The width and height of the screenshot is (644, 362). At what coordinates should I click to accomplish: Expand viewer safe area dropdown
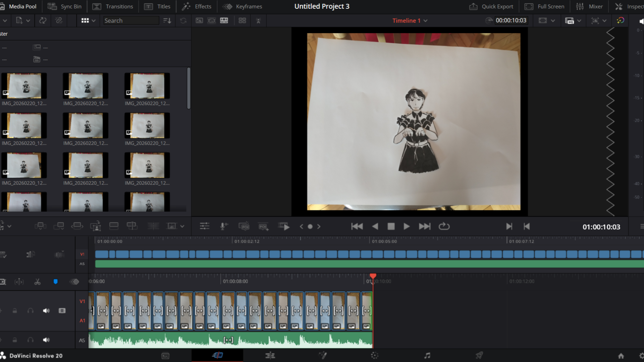click(553, 21)
